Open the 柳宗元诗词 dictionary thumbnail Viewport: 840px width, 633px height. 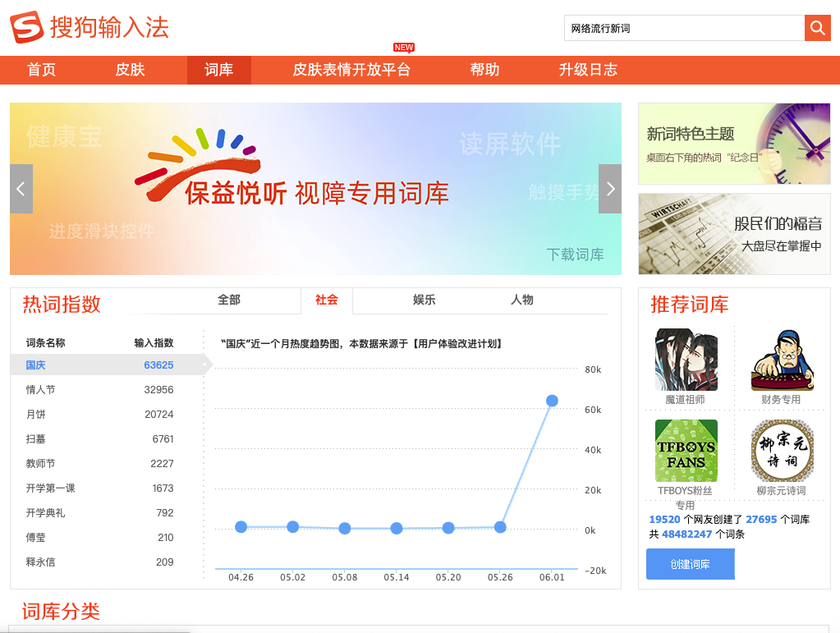(783, 451)
